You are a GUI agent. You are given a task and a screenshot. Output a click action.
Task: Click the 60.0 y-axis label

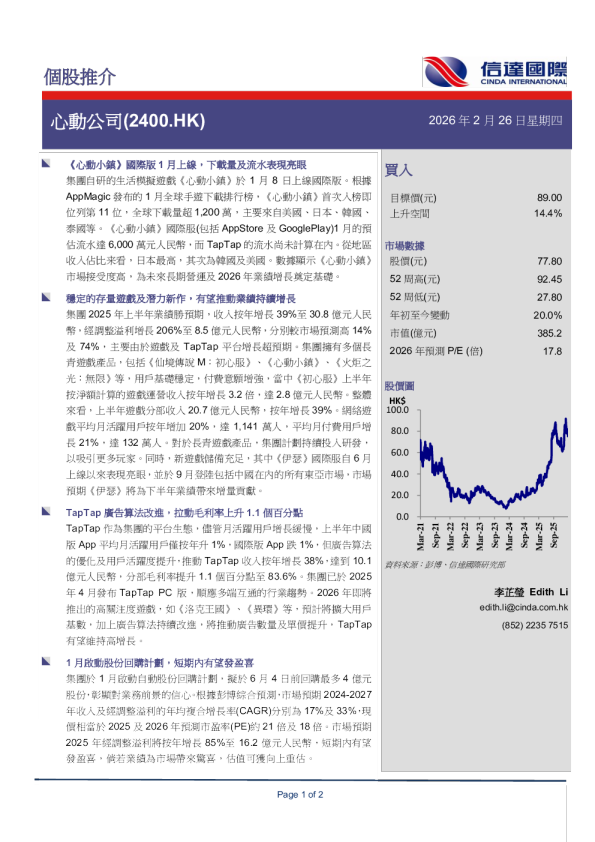400,453
